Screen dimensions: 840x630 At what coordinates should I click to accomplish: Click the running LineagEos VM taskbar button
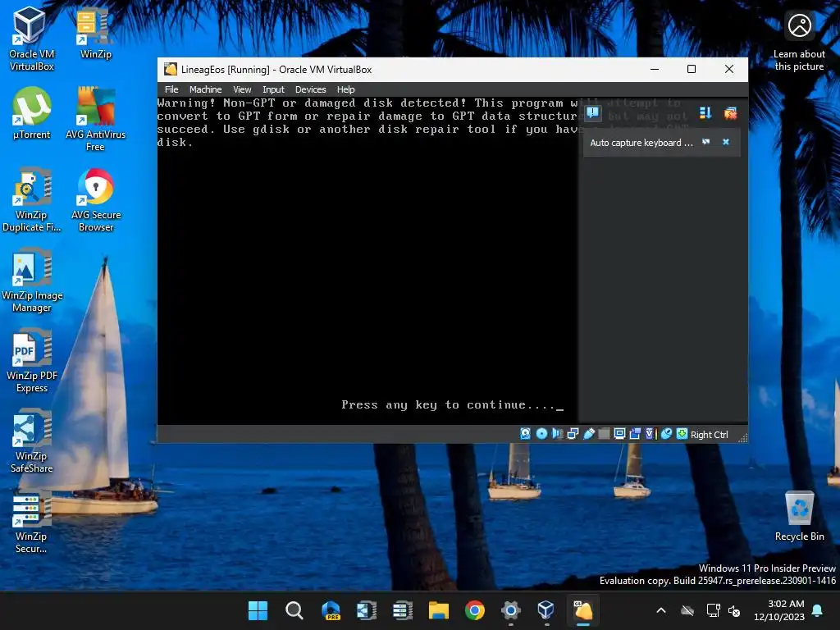583,610
